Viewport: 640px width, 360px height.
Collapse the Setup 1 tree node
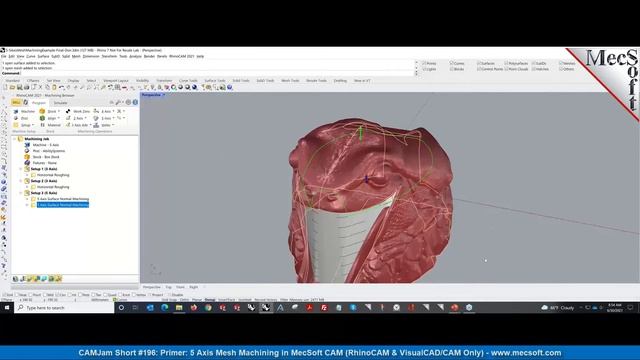pos(21,169)
